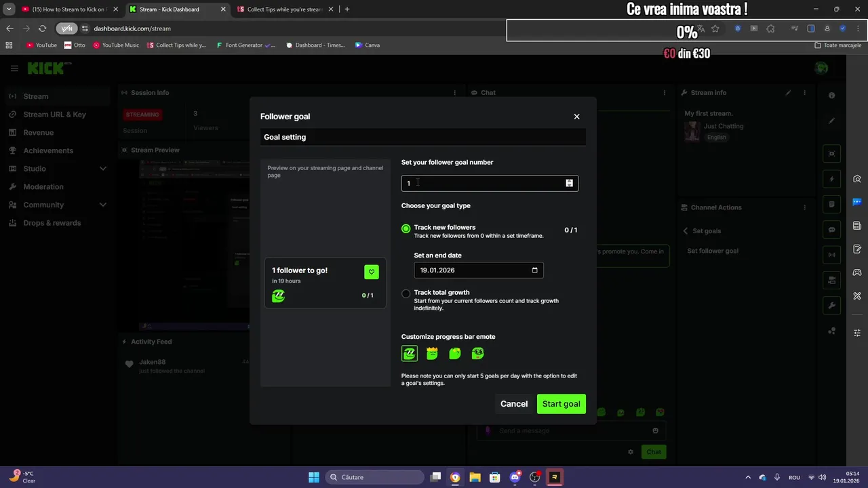Screen dimensions: 868x488
Task: Go back from Set goals
Action: point(686,231)
